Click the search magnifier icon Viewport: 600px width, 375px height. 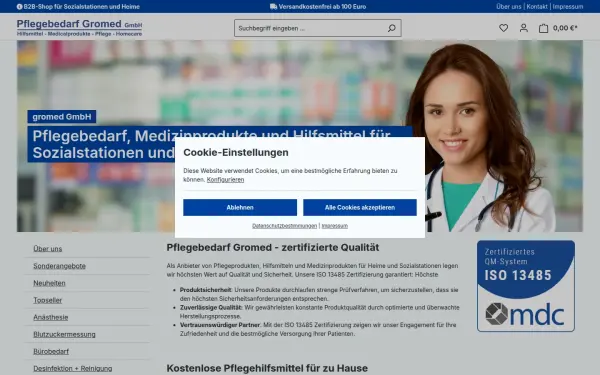click(391, 28)
